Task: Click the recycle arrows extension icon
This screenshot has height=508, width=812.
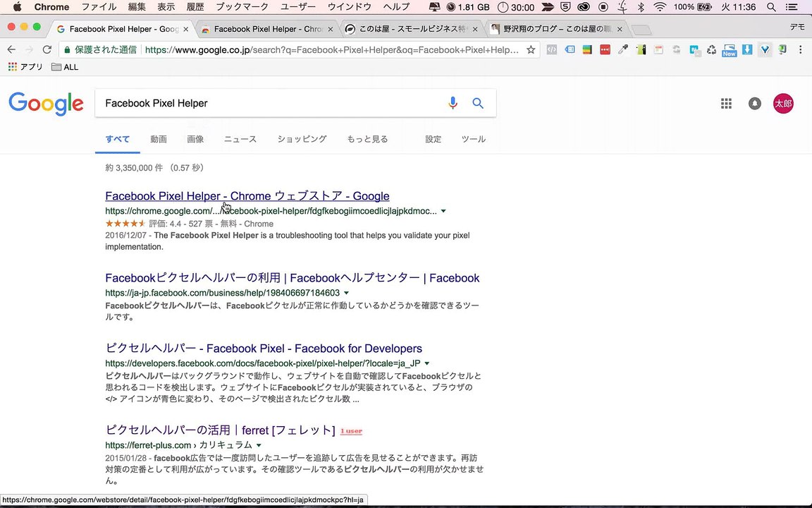Action: 711,50
